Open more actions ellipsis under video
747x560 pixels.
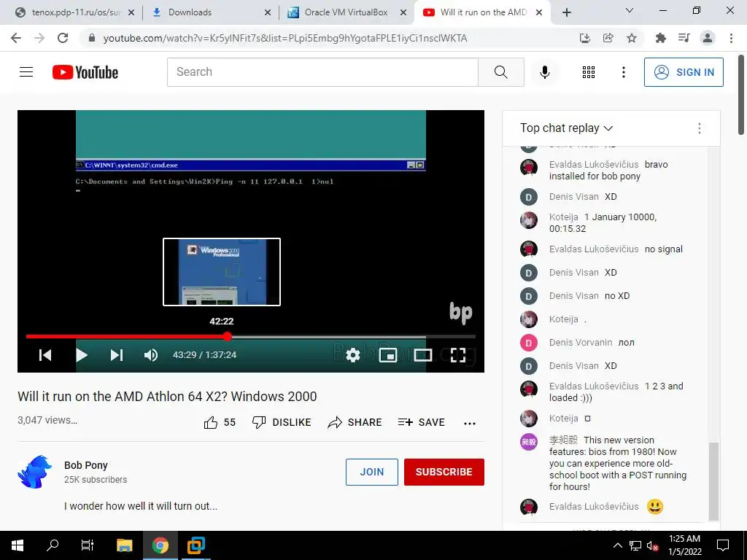[x=470, y=423]
